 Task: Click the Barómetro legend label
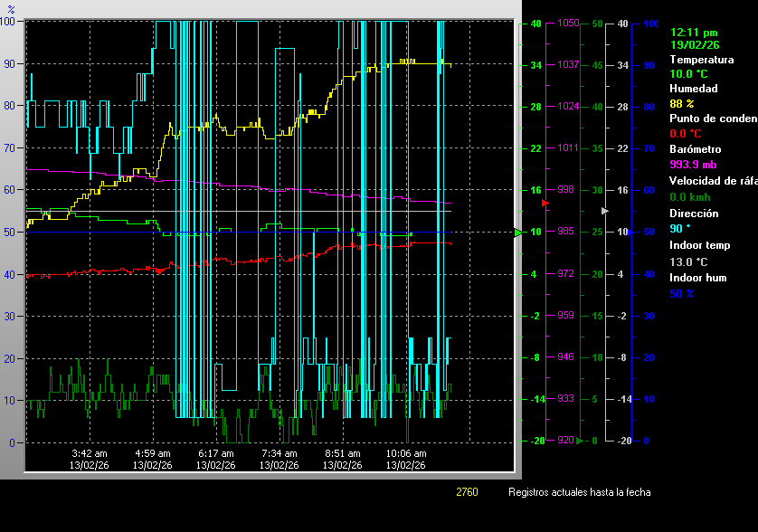(695, 148)
